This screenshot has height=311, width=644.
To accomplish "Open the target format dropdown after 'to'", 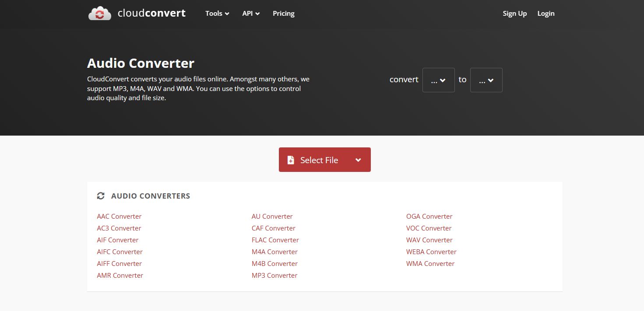I will coord(486,80).
